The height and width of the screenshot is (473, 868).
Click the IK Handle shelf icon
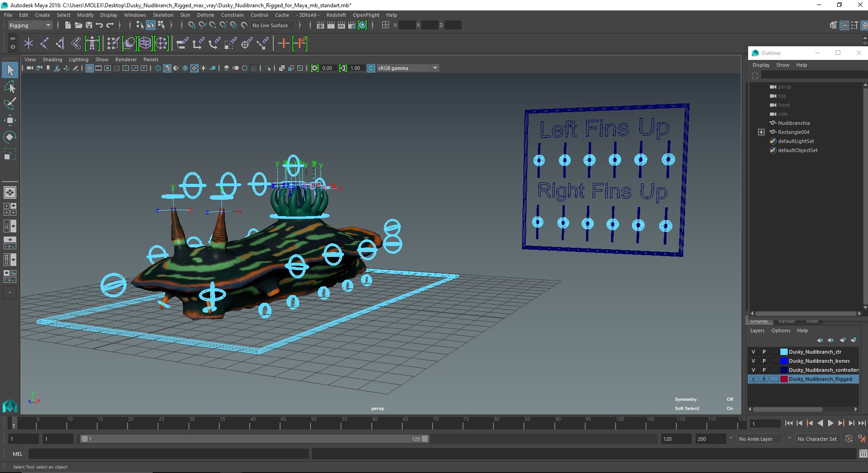coord(60,43)
